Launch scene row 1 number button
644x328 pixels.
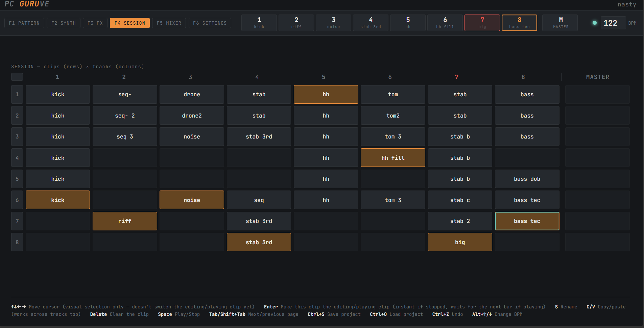tap(17, 95)
